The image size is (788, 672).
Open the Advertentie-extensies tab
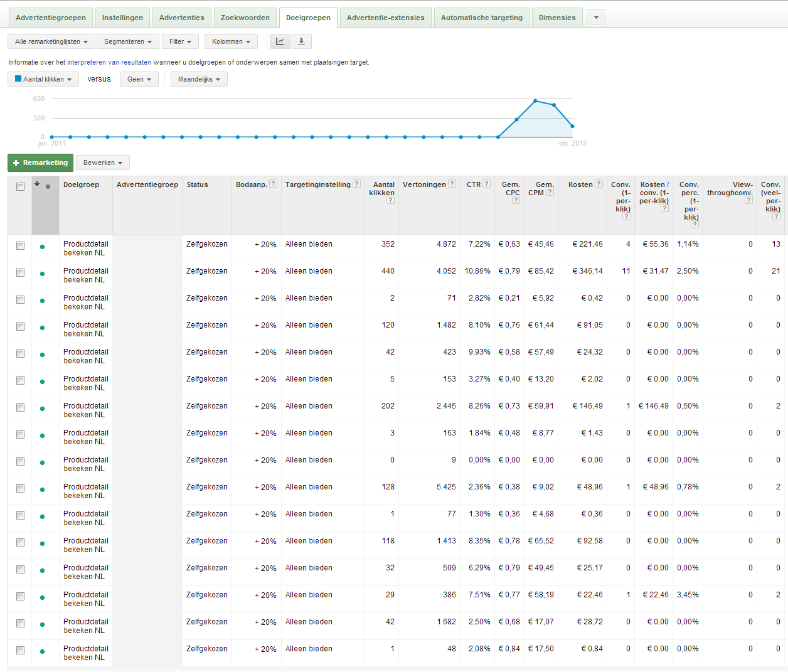385,18
